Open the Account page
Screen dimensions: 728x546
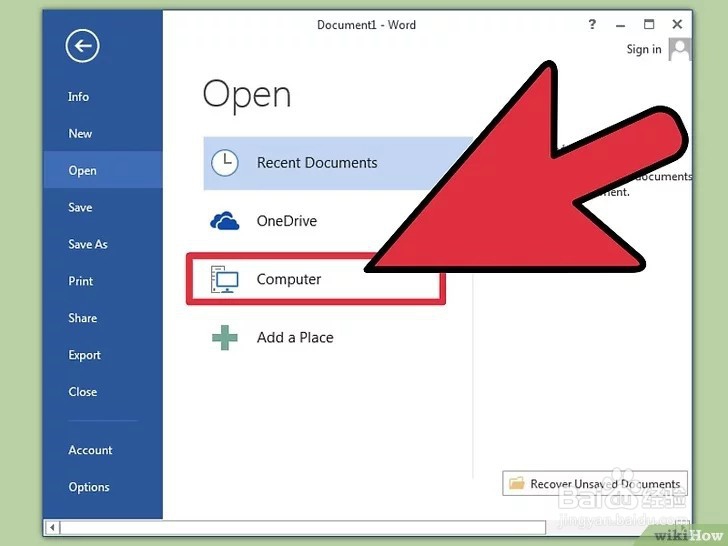pos(91,450)
